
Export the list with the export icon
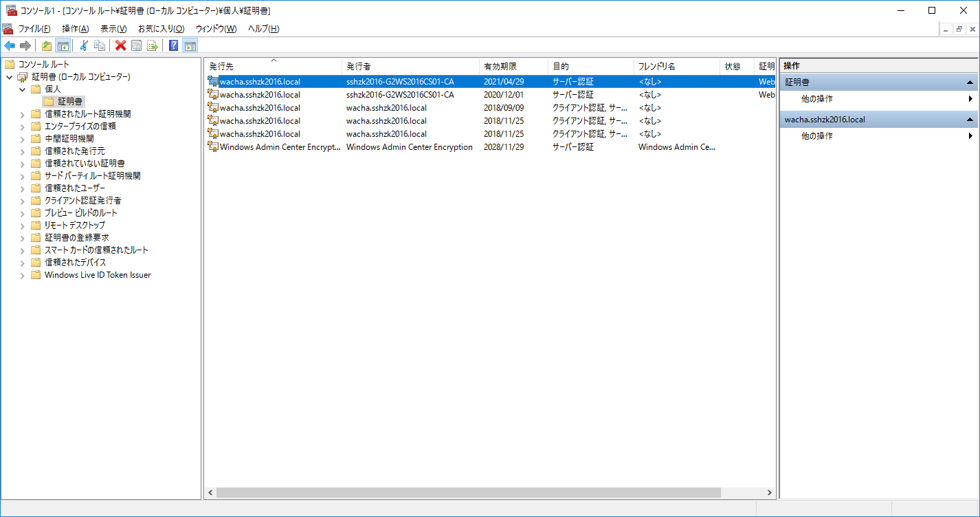tap(153, 45)
